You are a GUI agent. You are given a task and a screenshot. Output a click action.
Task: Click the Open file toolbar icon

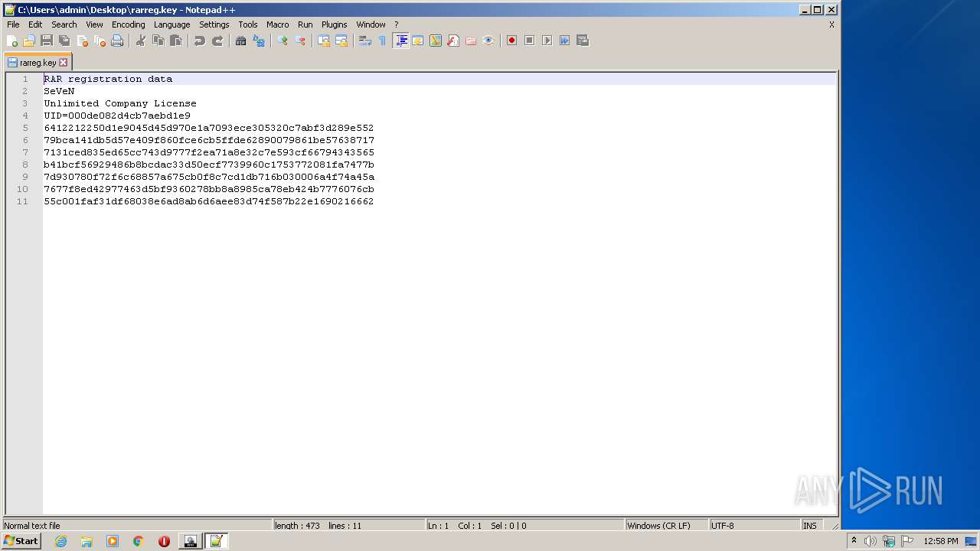pos(29,41)
